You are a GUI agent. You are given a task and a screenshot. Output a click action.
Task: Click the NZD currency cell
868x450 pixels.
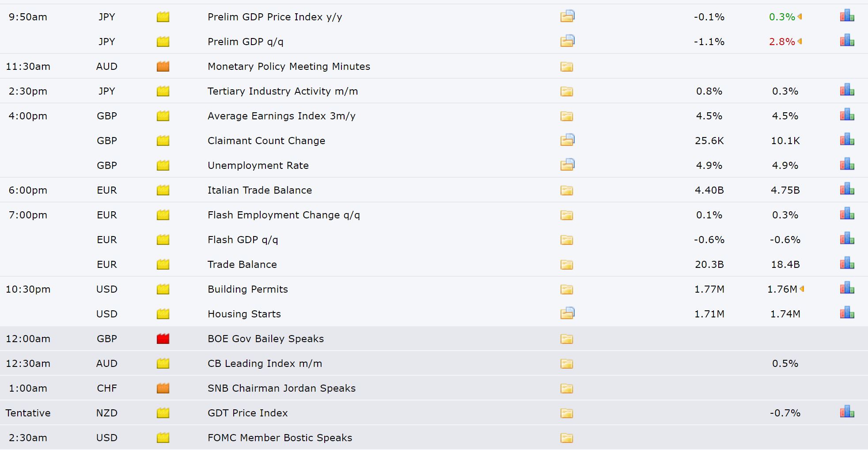tap(107, 413)
